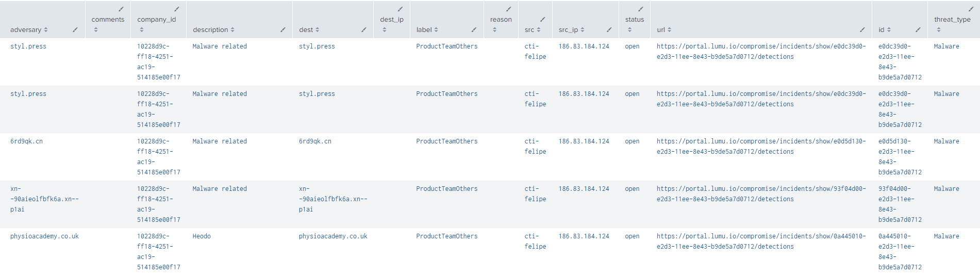The width and height of the screenshot is (980, 275).
Task: Click the pencil icon for the company_id column
Action: tap(177, 9)
